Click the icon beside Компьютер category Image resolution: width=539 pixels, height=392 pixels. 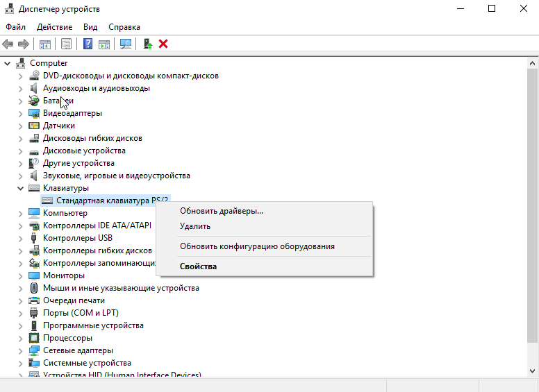click(x=34, y=213)
